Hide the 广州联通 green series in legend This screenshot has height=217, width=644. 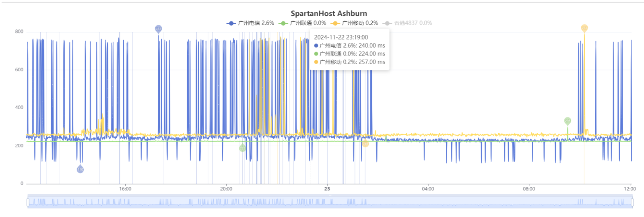[302, 23]
